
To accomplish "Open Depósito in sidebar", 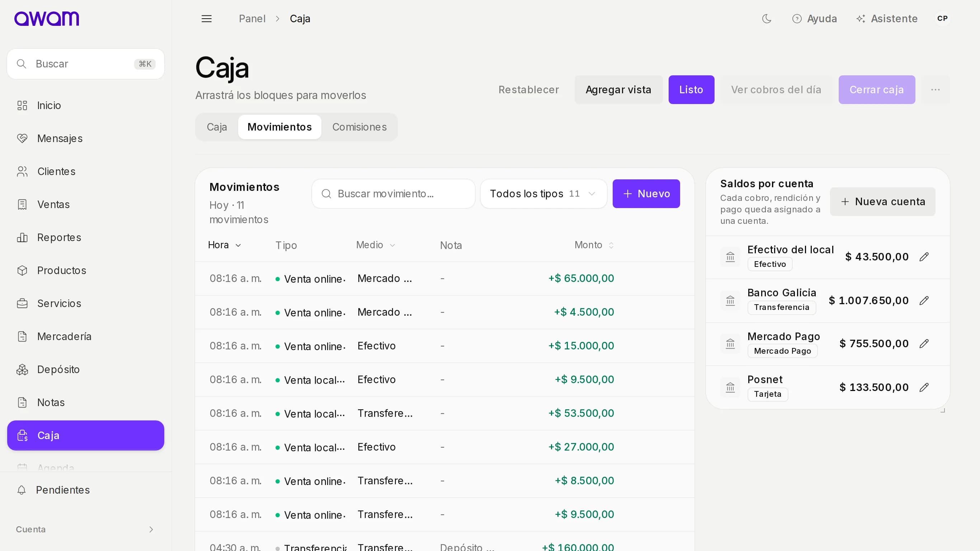I will tap(86, 369).
